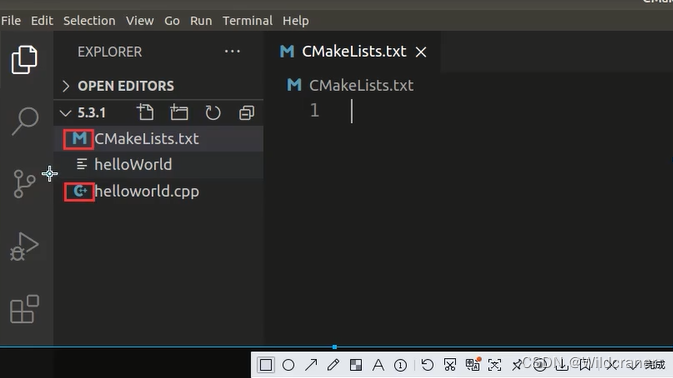Click line number 1 in the editor gutter
Viewport: 673px width, 378px height.
tap(315, 111)
